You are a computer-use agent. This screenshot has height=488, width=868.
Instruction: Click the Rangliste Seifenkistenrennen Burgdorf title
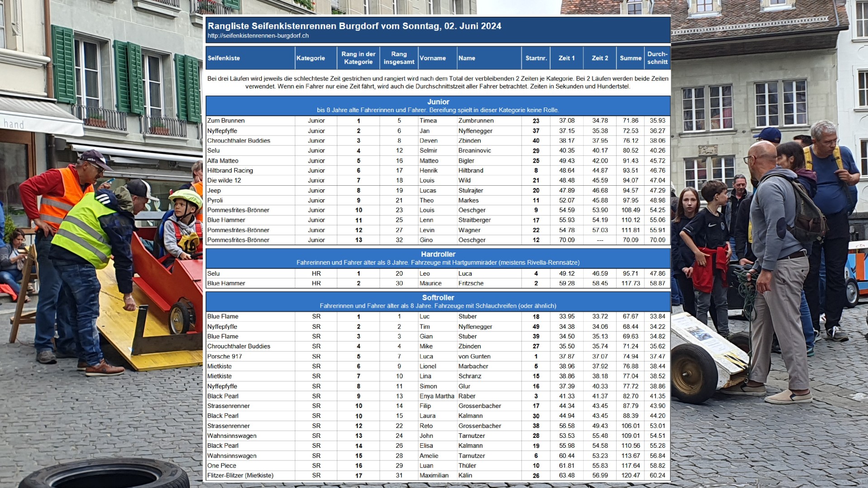(x=354, y=26)
